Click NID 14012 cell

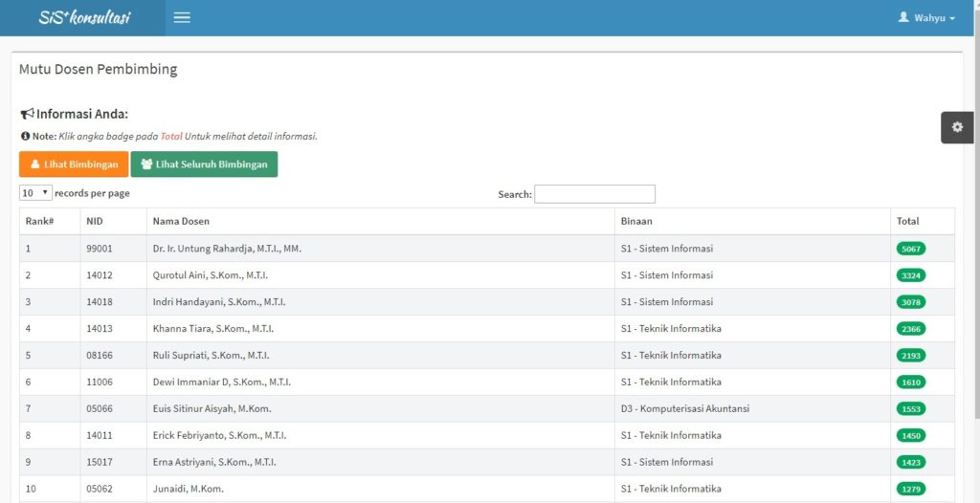[x=113, y=275]
